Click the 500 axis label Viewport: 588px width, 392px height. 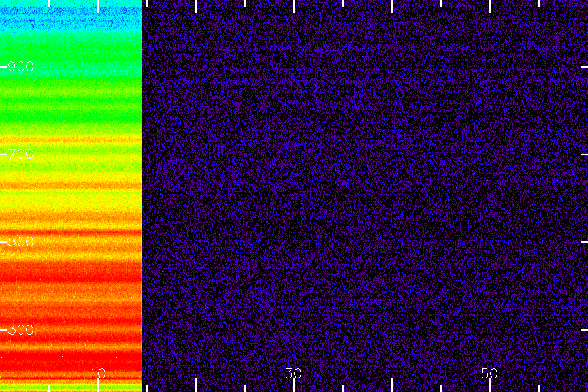(x=21, y=242)
